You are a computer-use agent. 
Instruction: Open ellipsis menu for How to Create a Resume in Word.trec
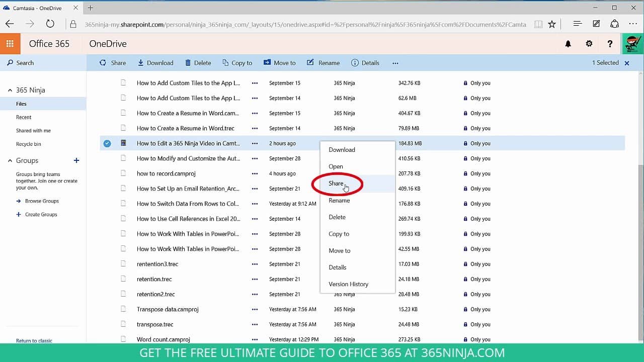pyautogui.click(x=255, y=128)
